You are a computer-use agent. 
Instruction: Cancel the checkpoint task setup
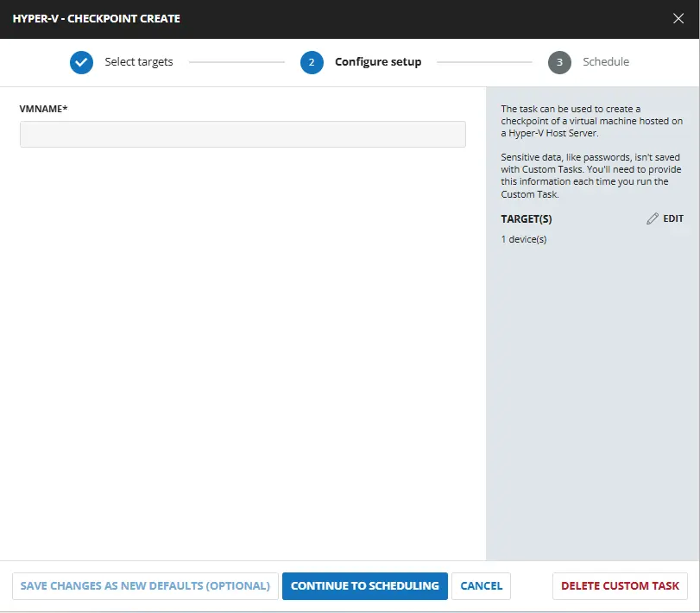pos(481,585)
